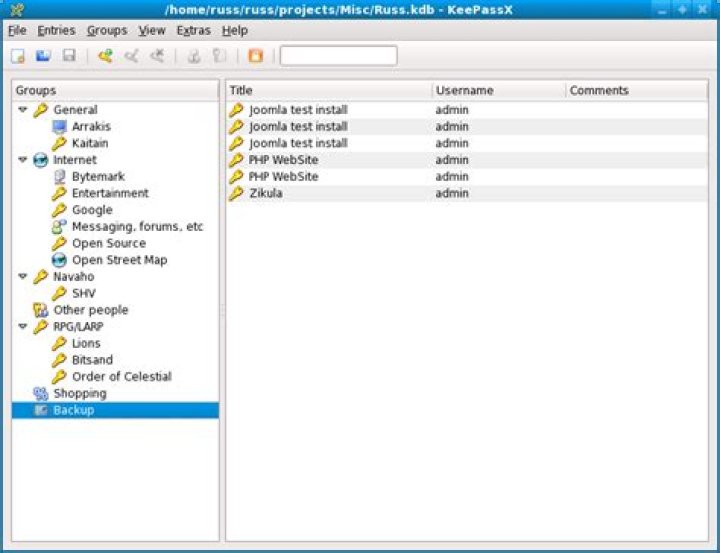Select the Bitsand group
This screenshot has height=553, width=720.
coord(92,360)
